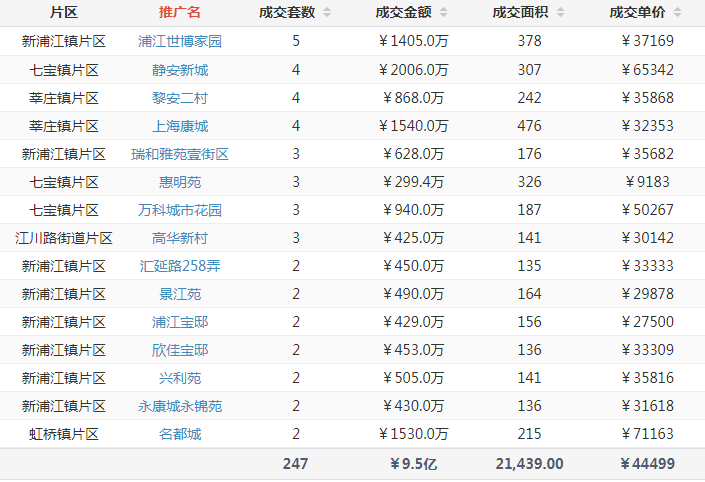The width and height of the screenshot is (705, 482).
Task: Open the 惠明苑 link
Action: (x=180, y=182)
